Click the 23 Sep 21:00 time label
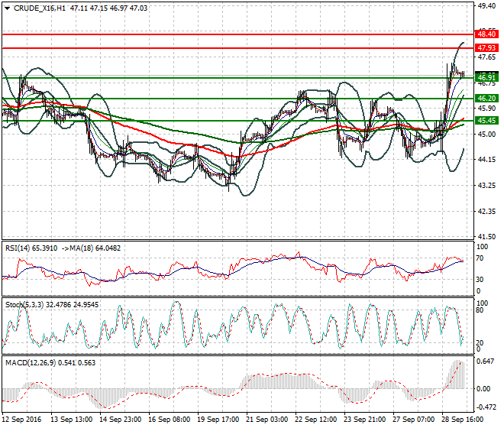504x428 pixels. pyautogui.click(x=364, y=420)
